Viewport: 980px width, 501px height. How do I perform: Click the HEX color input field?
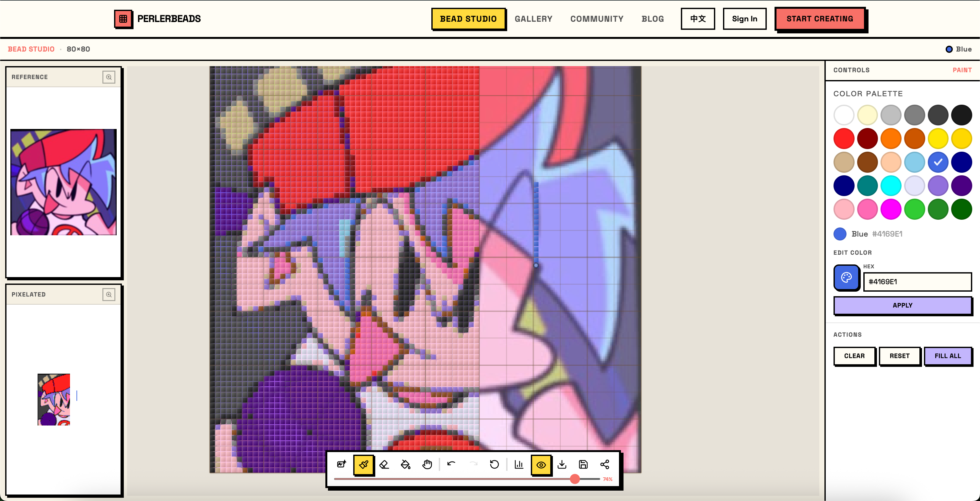coord(917,282)
